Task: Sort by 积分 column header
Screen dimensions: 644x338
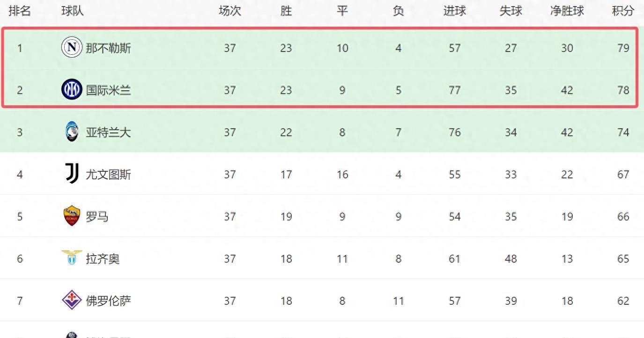Action: (x=623, y=11)
